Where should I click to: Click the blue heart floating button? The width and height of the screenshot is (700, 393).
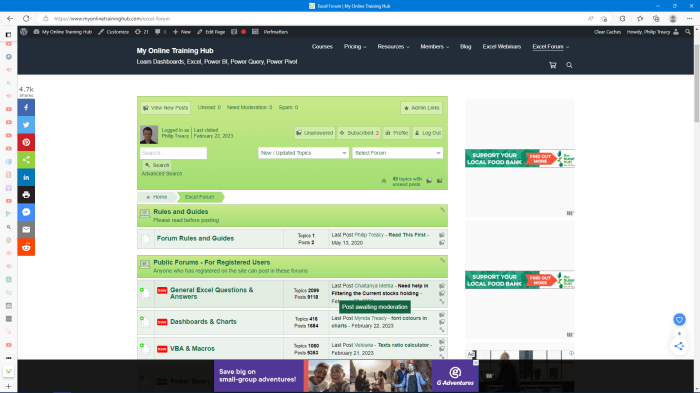point(679,320)
